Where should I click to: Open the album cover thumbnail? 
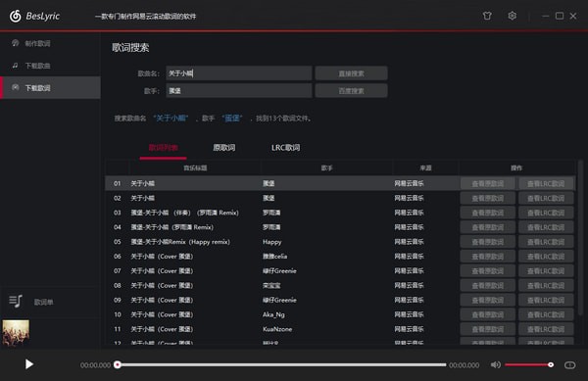point(16,333)
